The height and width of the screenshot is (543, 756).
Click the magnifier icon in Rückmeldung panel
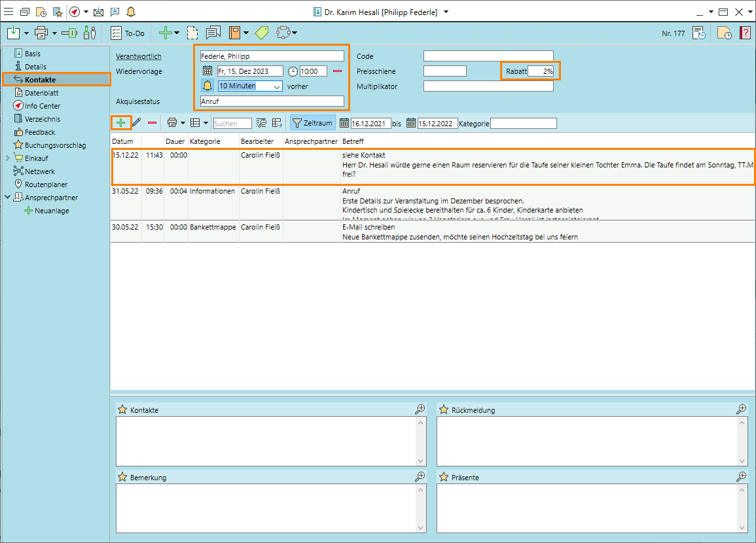741,410
